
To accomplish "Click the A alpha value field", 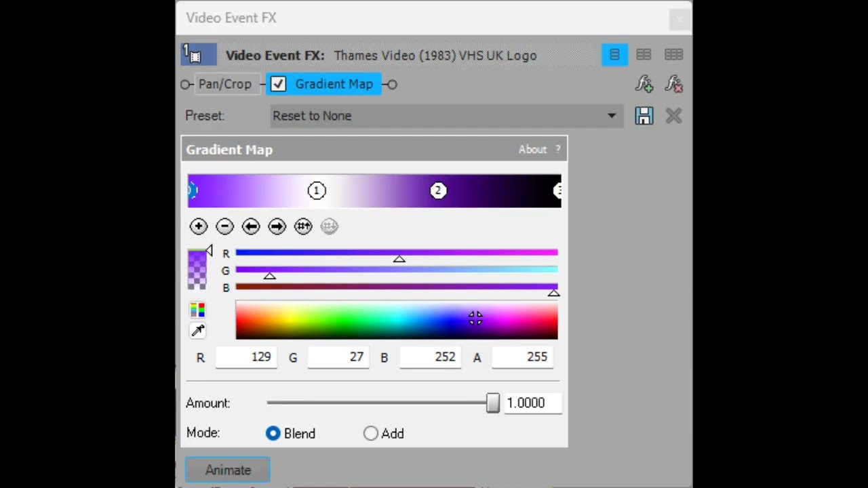I will click(x=523, y=357).
